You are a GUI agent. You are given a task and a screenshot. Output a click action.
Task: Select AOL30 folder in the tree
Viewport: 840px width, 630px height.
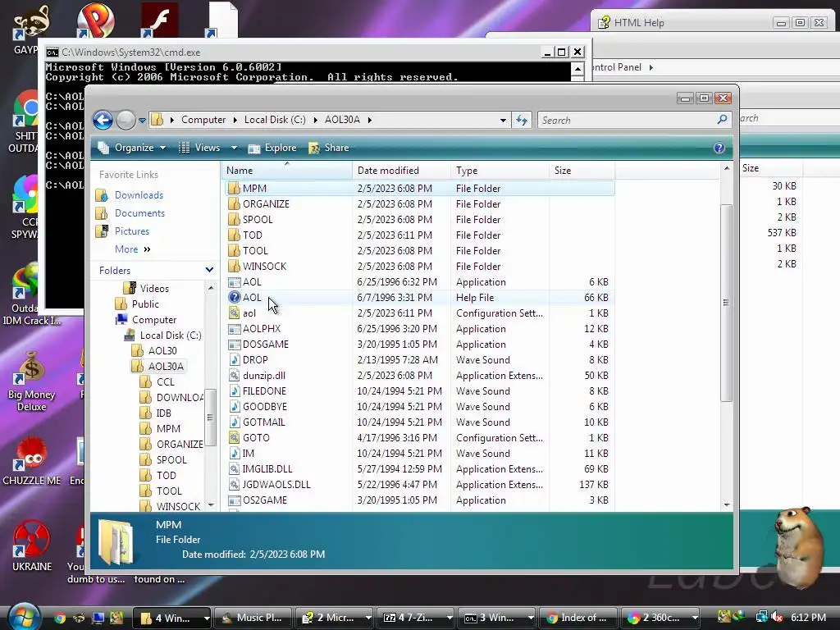coord(162,350)
